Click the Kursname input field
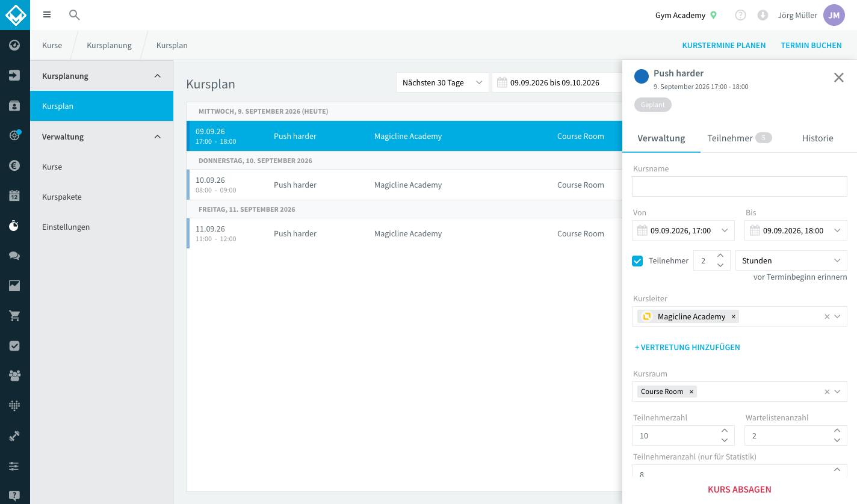The width and height of the screenshot is (857, 504). [740, 186]
